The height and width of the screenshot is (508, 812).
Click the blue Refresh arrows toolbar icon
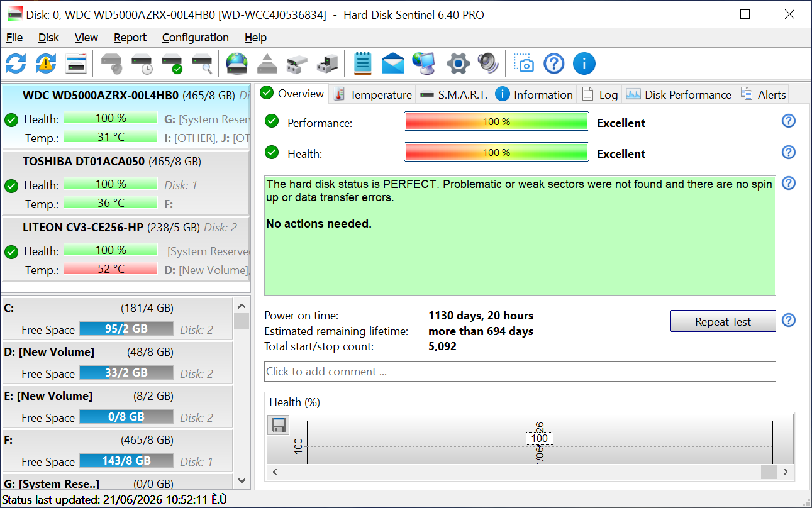[x=16, y=63]
